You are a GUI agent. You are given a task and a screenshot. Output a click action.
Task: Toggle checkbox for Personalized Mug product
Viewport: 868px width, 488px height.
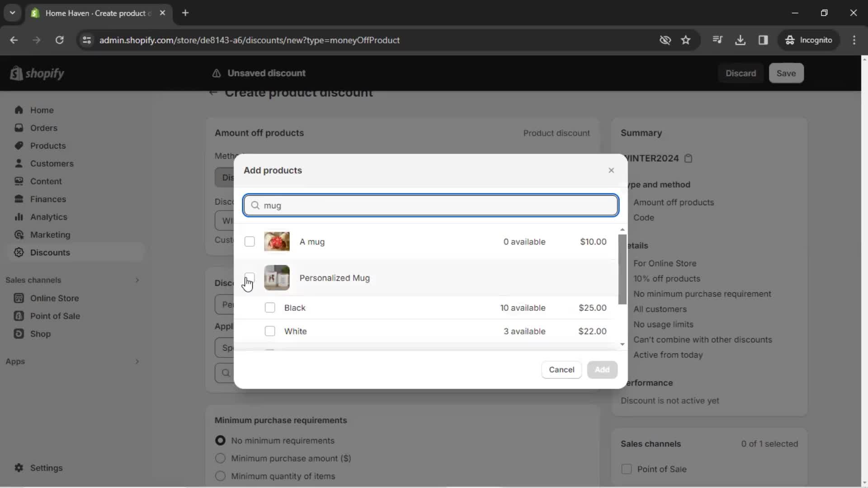(x=250, y=278)
